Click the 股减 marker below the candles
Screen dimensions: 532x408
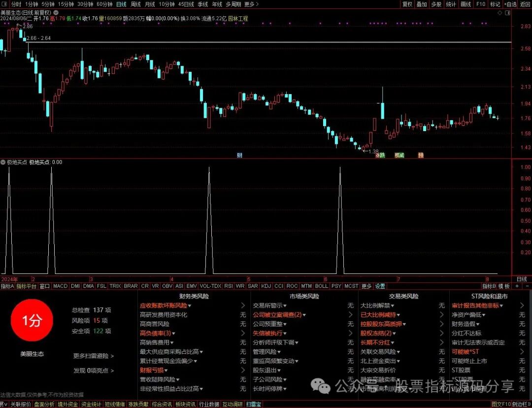(399, 155)
